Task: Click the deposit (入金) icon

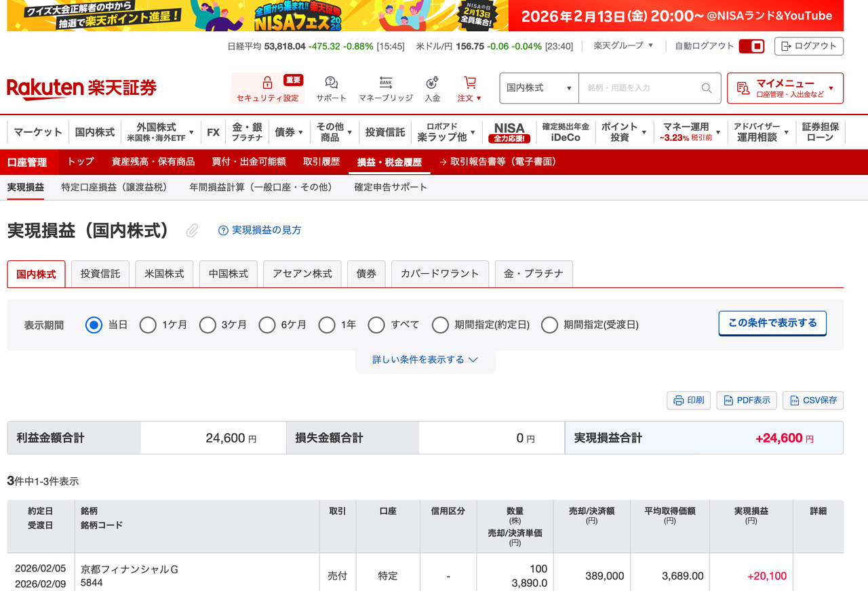Action: click(432, 83)
